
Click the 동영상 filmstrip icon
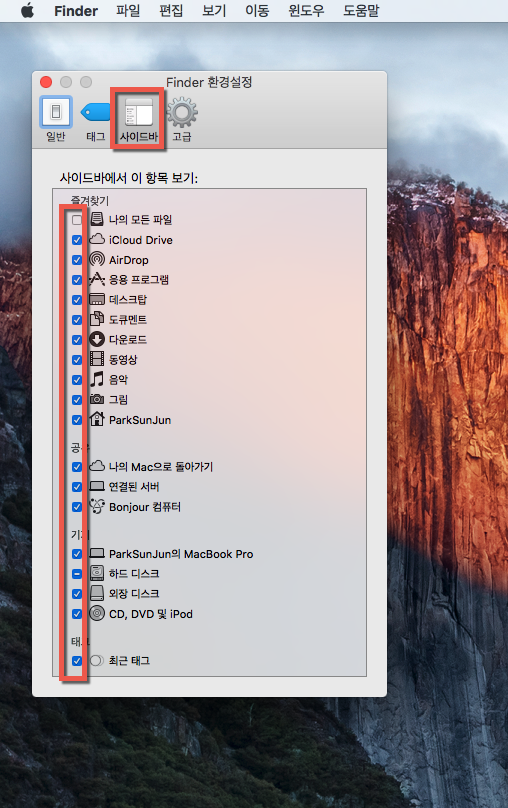coord(97,359)
